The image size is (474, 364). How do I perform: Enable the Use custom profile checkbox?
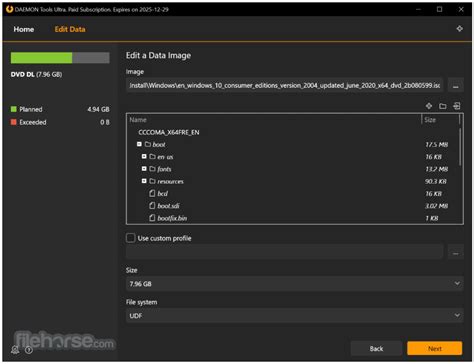(x=130, y=238)
